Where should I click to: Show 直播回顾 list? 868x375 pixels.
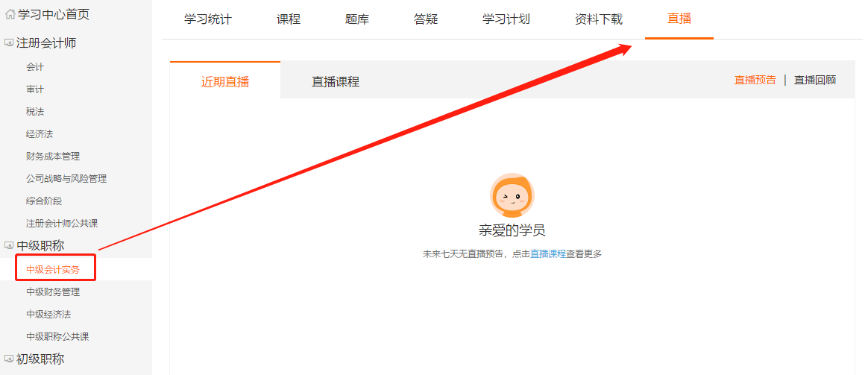coord(815,81)
